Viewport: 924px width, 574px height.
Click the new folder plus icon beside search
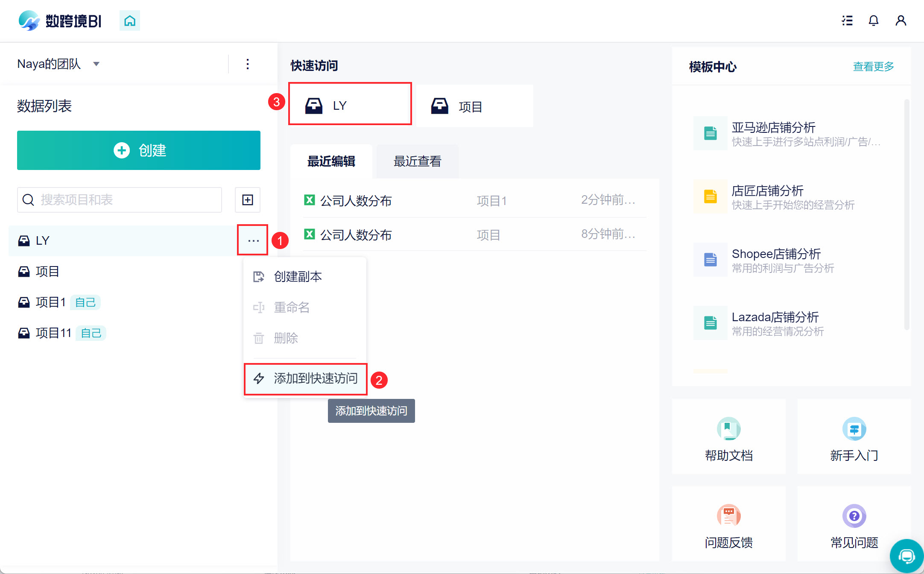(248, 200)
